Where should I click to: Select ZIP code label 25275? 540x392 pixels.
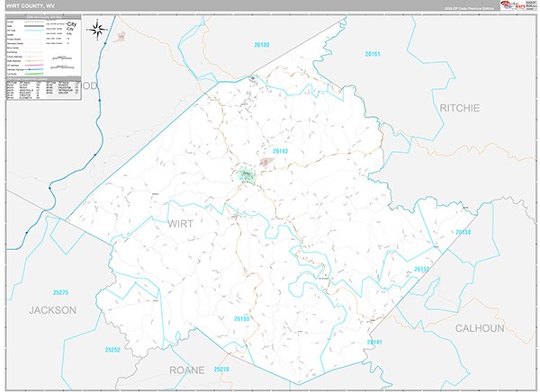pos(60,292)
